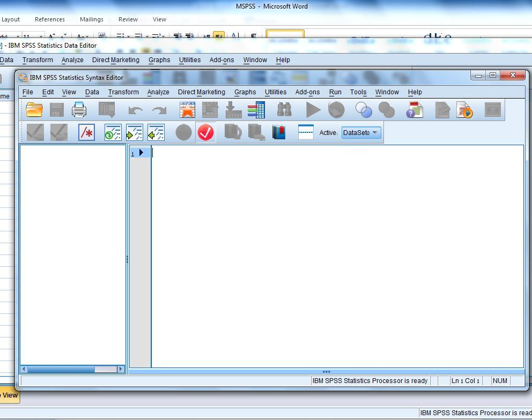Viewport: 532px width, 420px height.
Task: Click the gray round stop icon beside play
Action: (x=336, y=110)
